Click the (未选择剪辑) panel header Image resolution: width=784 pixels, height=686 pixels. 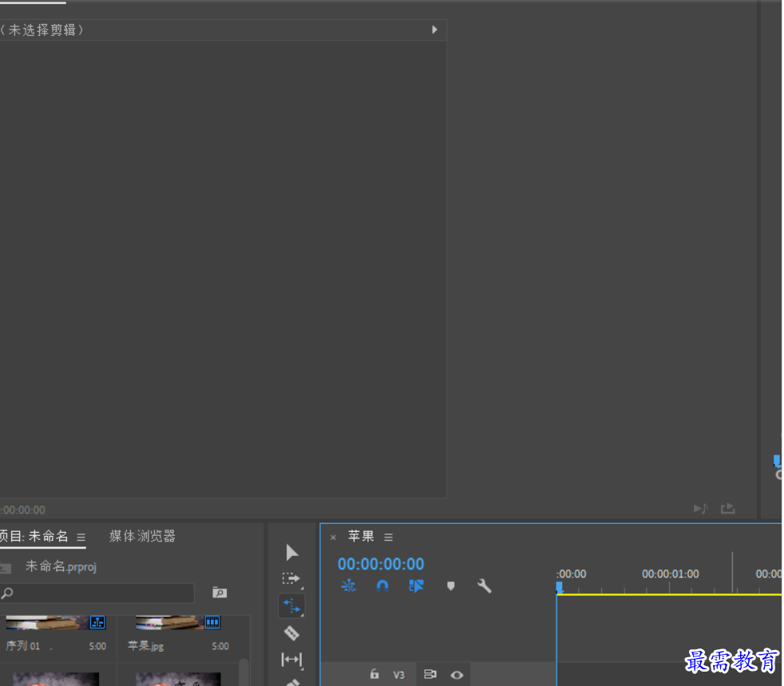point(223,30)
